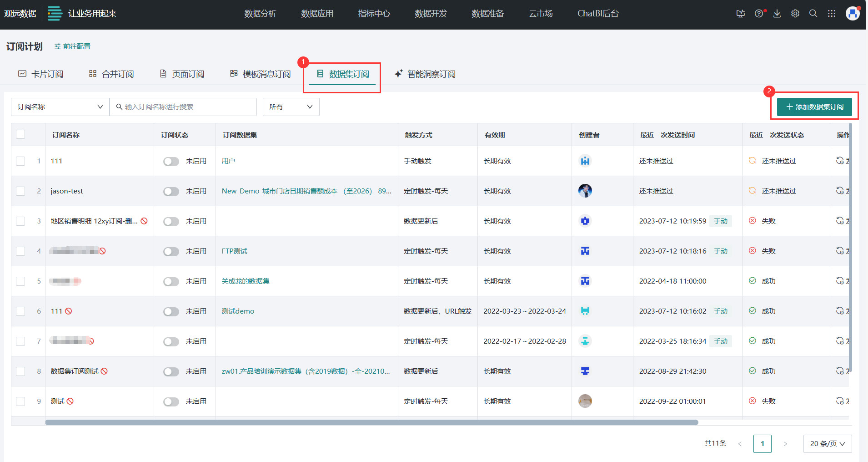This screenshot has height=462, width=868.
Task: Open the apps grid icon
Action: [x=832, y=14]
